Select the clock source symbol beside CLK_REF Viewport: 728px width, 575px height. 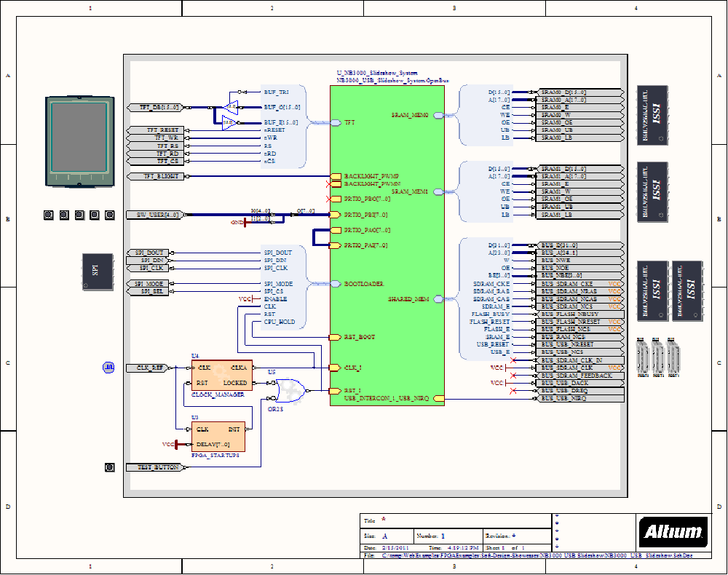(x=108, y=368)
